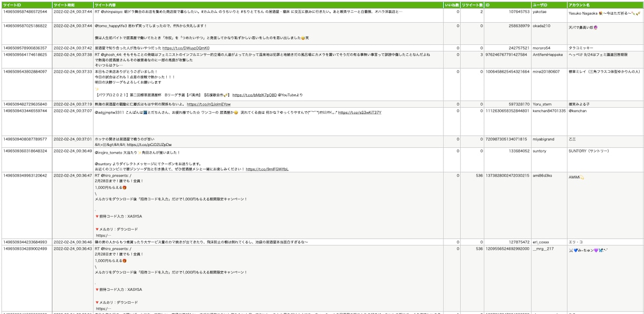Open the t.co/bMzlK7pO8D YouTube link
The image size is (644, 314).
tap(255, 95)
